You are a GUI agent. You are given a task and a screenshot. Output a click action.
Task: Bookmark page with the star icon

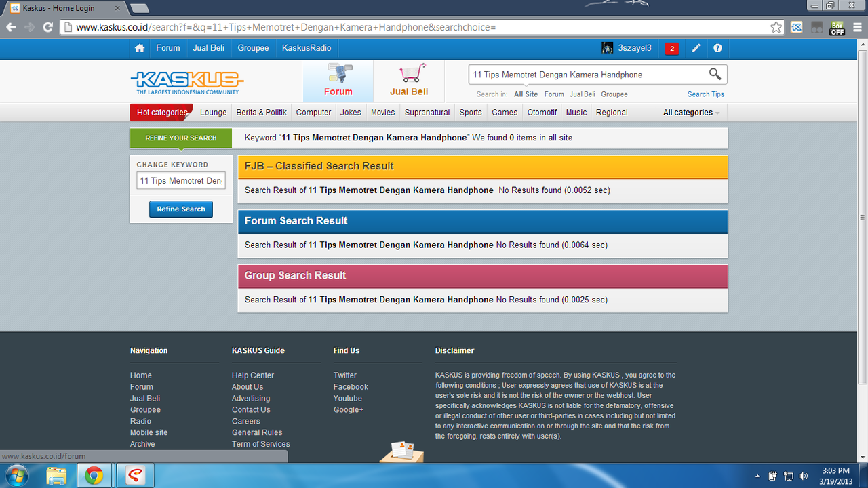776,27
